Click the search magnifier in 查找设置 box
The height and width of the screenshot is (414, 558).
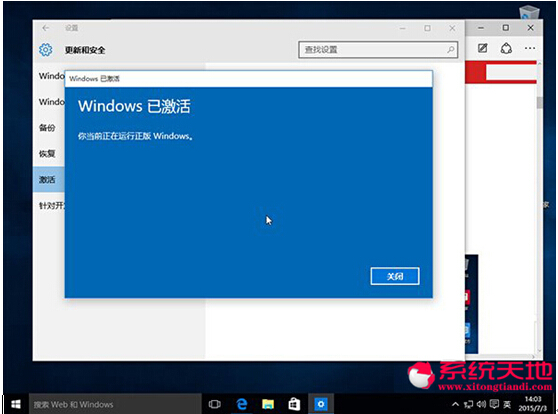pos(451,49)
